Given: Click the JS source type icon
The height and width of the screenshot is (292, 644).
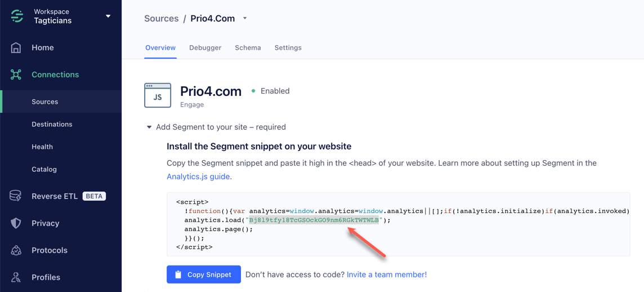Looking at the screenshot, I should pyautogui.click(x=158, y=95).
